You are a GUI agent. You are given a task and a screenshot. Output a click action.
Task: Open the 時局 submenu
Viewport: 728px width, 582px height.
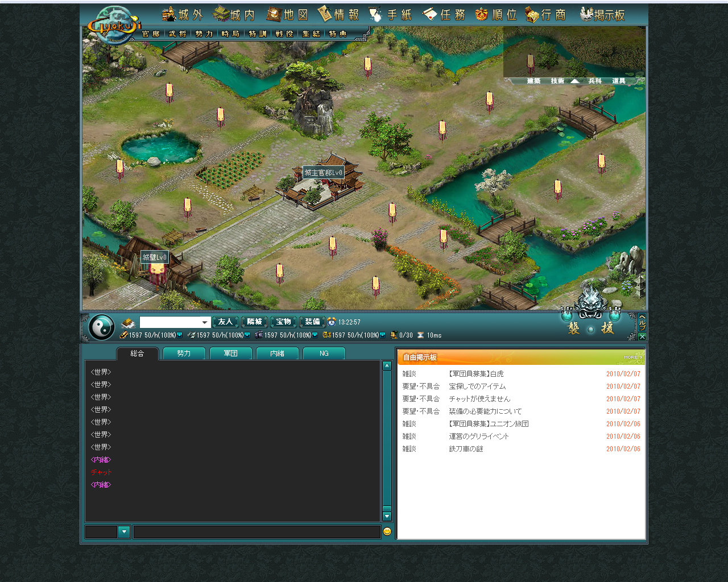[230, 34]
